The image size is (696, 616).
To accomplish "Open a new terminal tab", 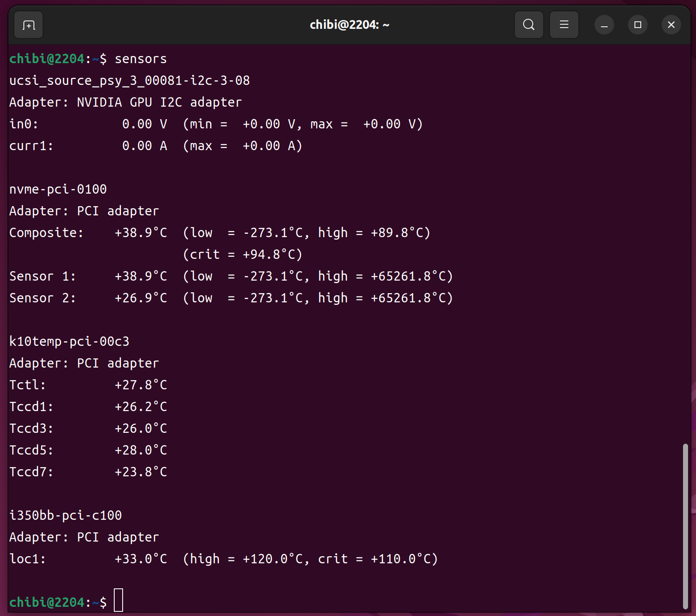I will [28, 25].
